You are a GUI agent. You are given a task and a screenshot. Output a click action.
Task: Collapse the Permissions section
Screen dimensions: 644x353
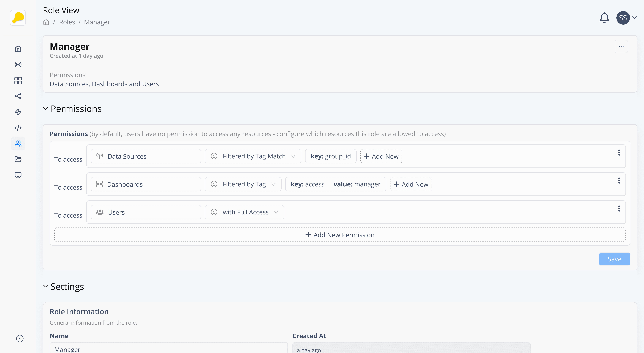point(46,108)
